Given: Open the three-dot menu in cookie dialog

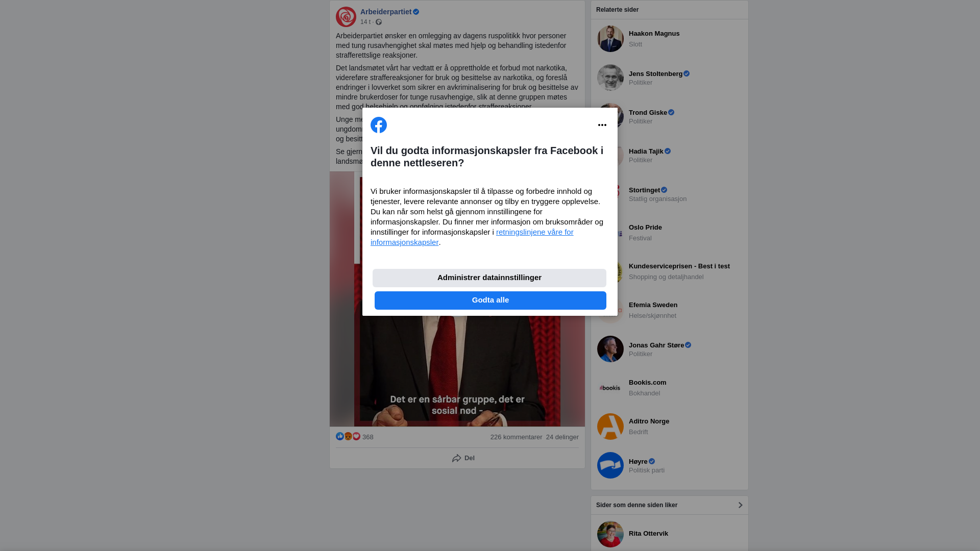Looking at the screenshot, I should click(x=602, y=125).
